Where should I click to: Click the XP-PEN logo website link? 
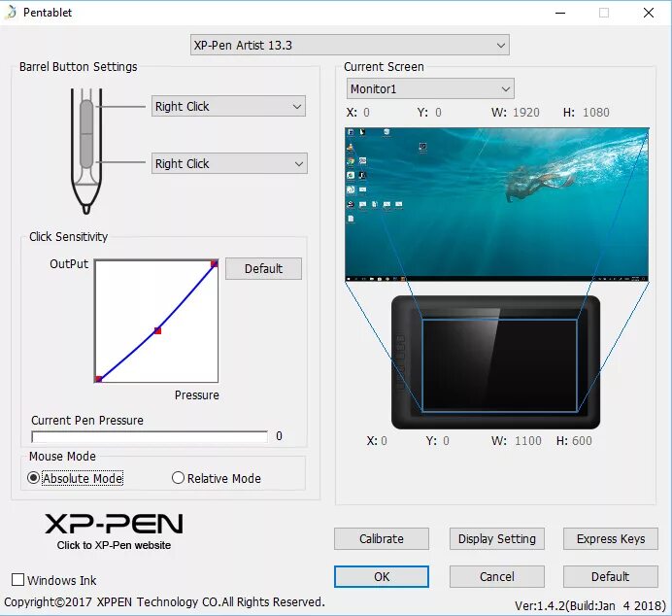coord(114,531)
